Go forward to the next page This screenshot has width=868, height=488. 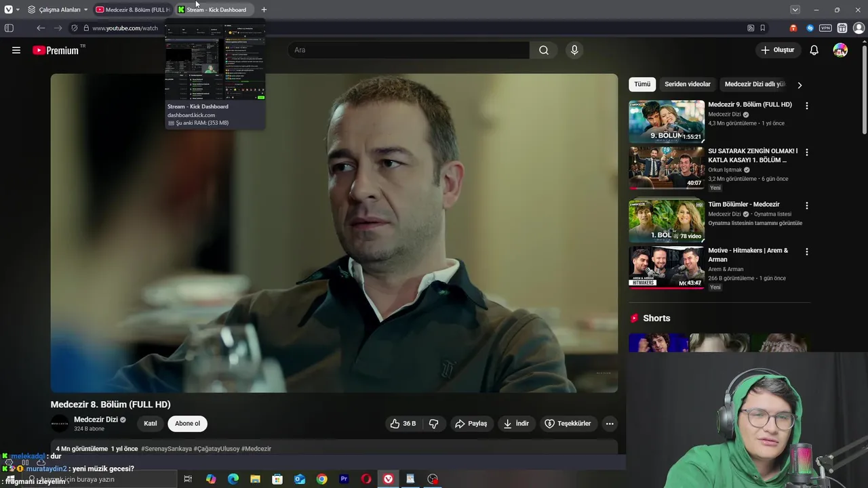(x=58, y=28)
